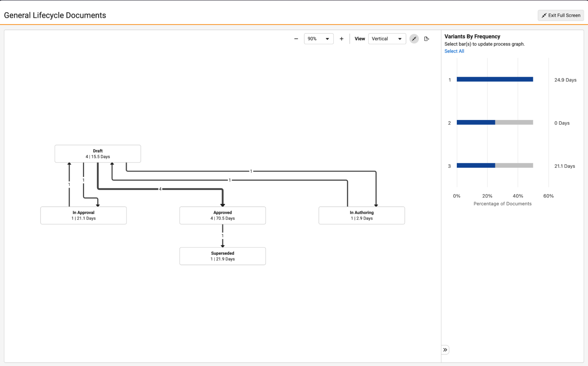Click the zoom in plus icon
Screen dimensions: 588x366
[342, 39]
